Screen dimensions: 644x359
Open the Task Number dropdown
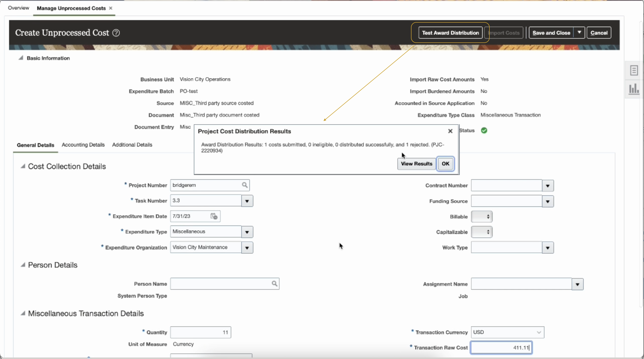tap(247, 201)
